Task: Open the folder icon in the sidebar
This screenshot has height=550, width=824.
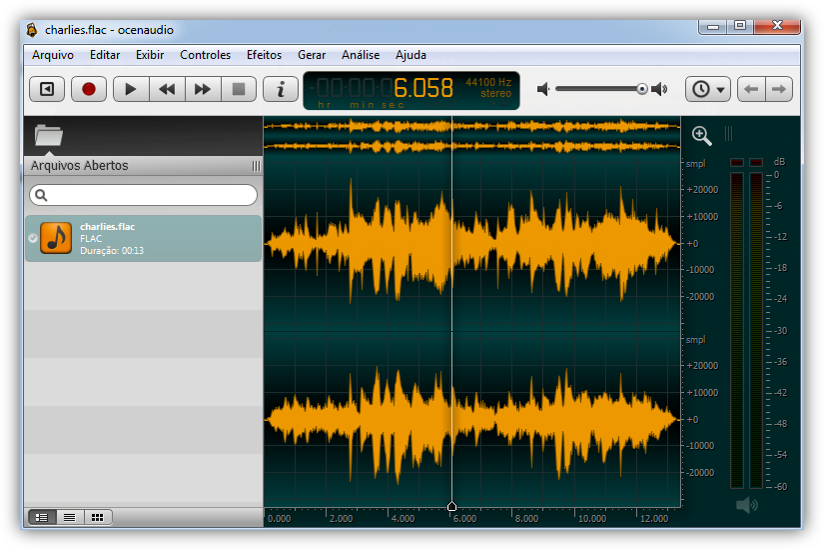Action: coord(48,135)
